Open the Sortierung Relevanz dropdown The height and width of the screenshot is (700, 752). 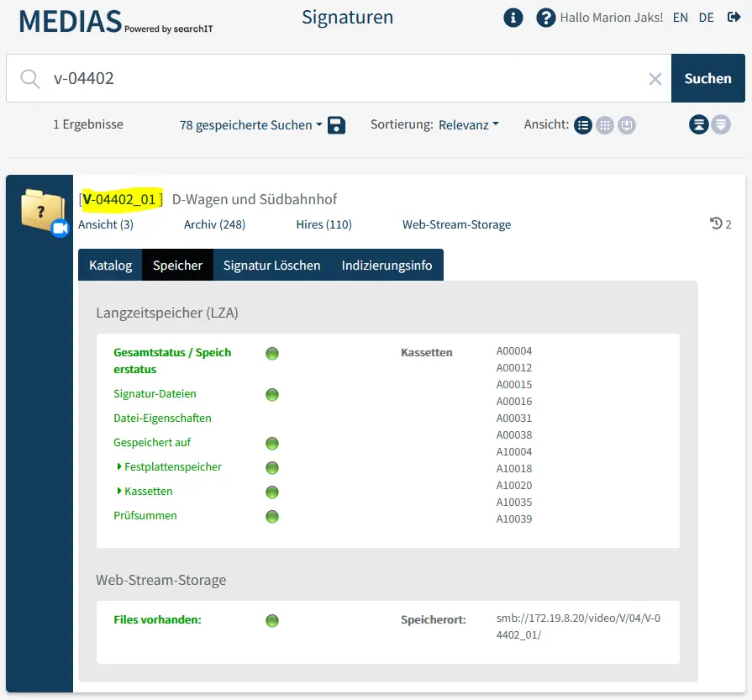coord(468,124)
